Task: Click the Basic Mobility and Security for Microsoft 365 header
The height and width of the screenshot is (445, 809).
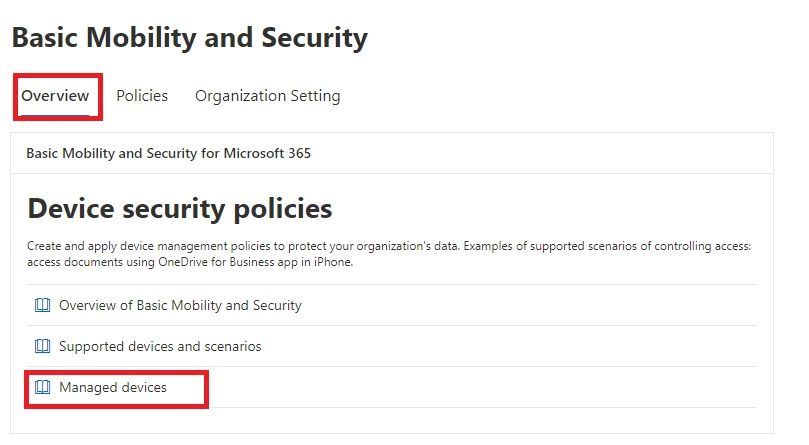Action: [168, 154]
